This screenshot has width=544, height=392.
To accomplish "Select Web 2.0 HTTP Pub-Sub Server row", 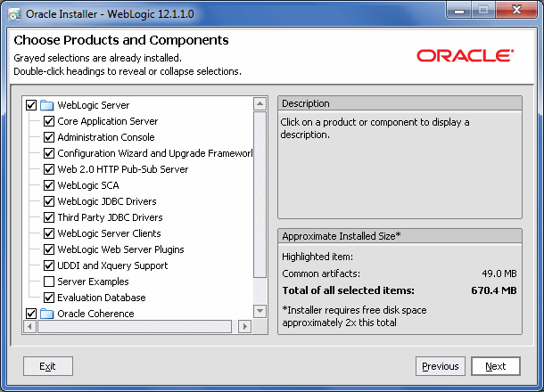I will [123, 169].
